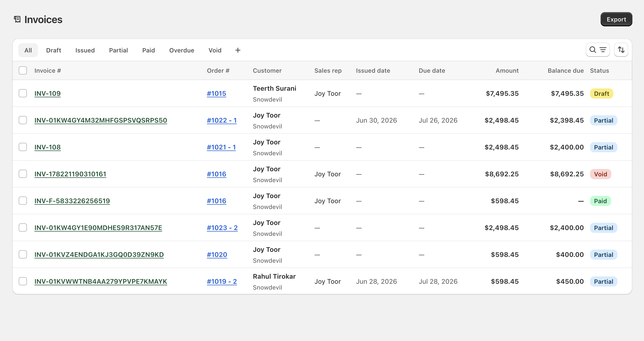Click the Paid status badge
Image resolution: width=644 pixels, height=341 pixels.
click(x=600, y=201)
